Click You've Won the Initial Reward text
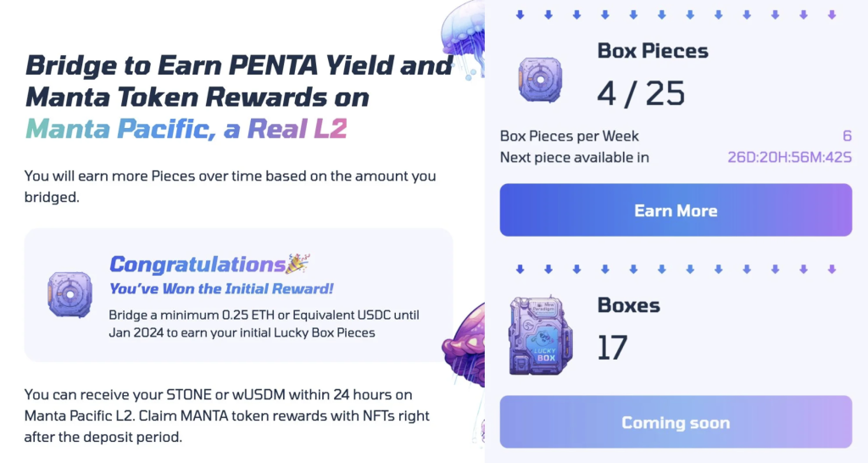Screen dimensions: 868x463 click(x=221, y=289)
